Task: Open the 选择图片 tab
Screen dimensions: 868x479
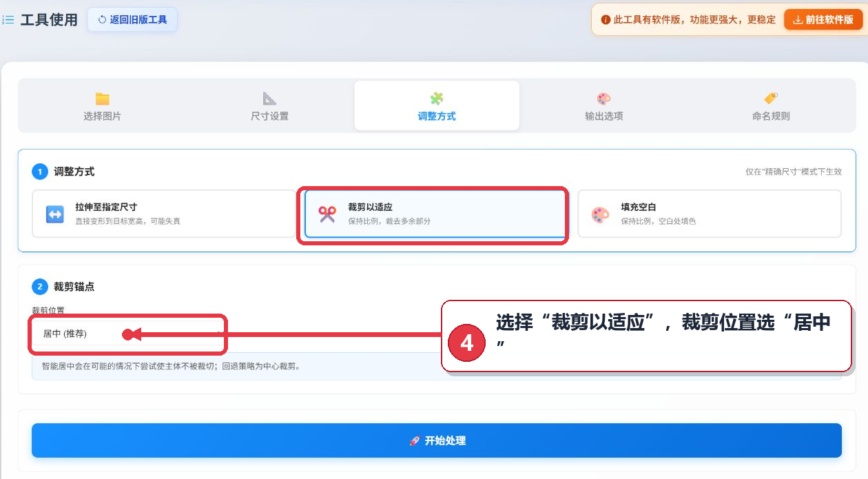Action: click(102, 106)
